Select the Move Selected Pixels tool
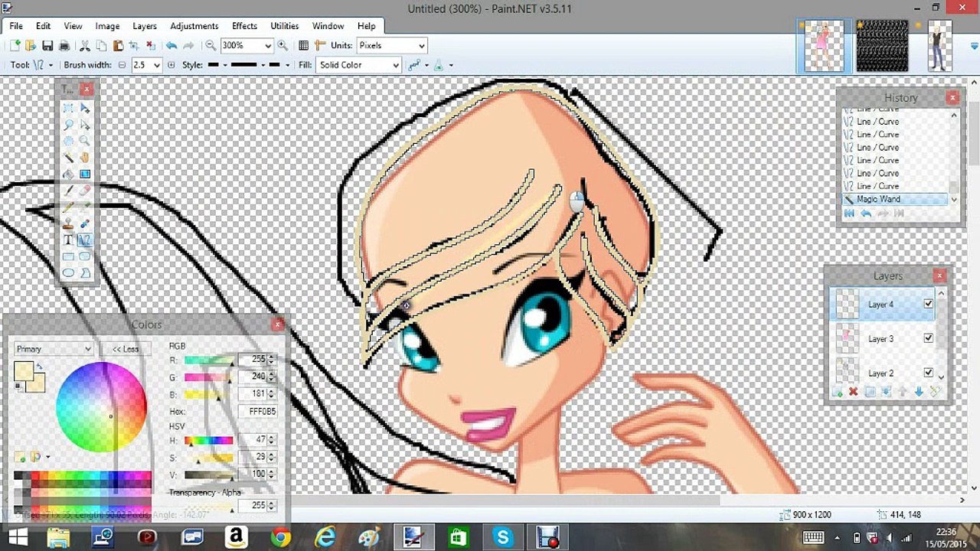This screenshot has height=551, width=980. click(85, 108)
